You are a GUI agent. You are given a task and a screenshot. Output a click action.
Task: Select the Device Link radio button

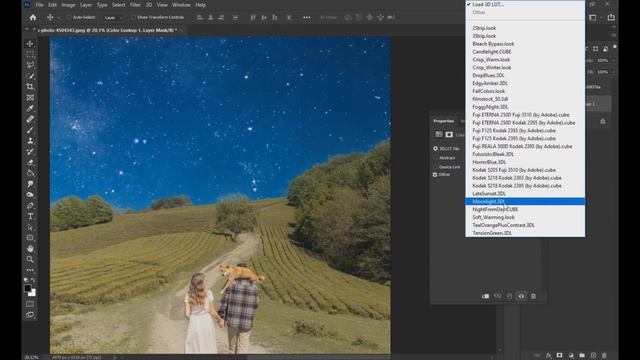point(436,167)
